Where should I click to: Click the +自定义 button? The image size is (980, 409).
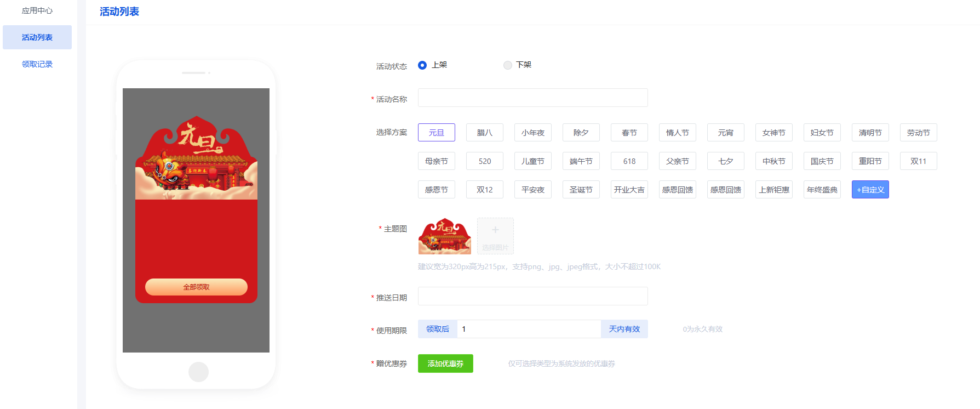click(870, 190)
